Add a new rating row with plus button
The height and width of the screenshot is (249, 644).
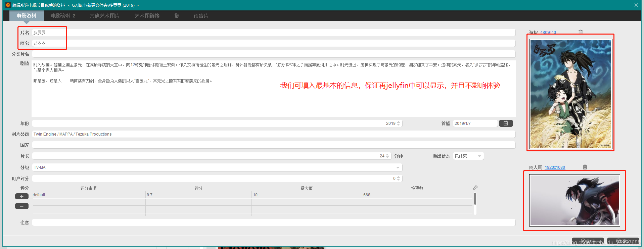tap(22, 197)
